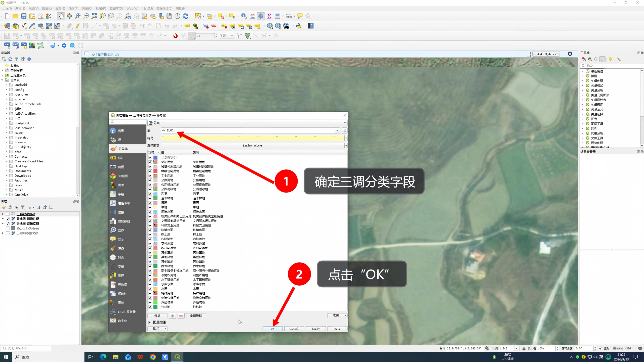Click the color swatch for 河流水面
Screen dimensions: 644x362
coord(155,212)
